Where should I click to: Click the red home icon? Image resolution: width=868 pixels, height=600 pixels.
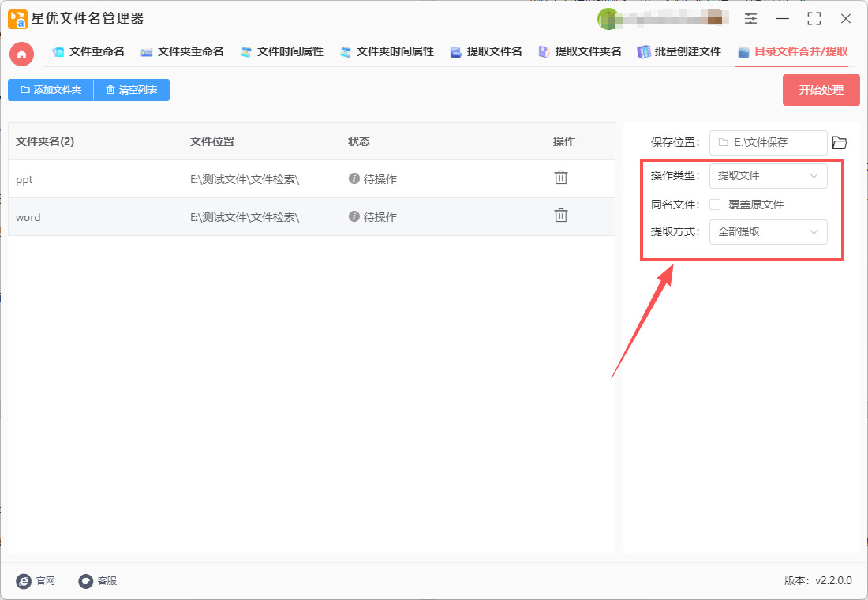21,54
